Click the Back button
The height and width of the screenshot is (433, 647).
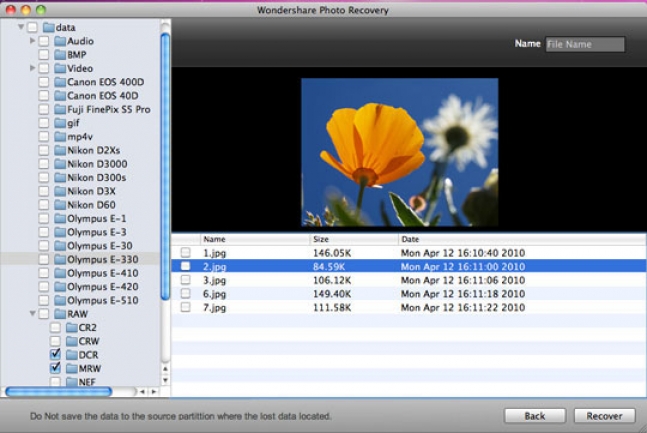(535, 416)
